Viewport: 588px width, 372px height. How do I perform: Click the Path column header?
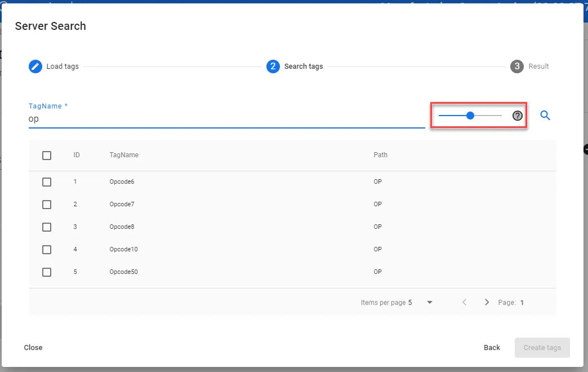(380, 155)
